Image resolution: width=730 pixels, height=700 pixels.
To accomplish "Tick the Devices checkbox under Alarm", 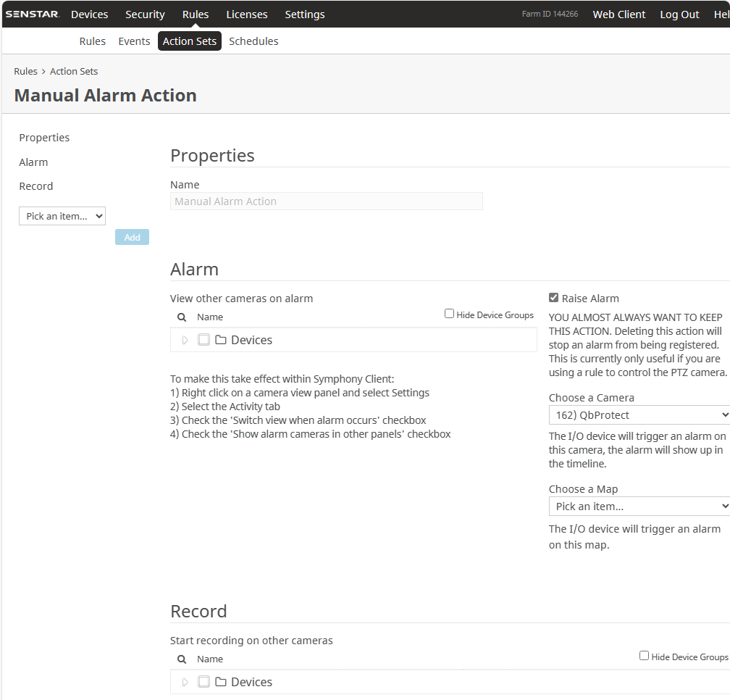I will (204, 340).
